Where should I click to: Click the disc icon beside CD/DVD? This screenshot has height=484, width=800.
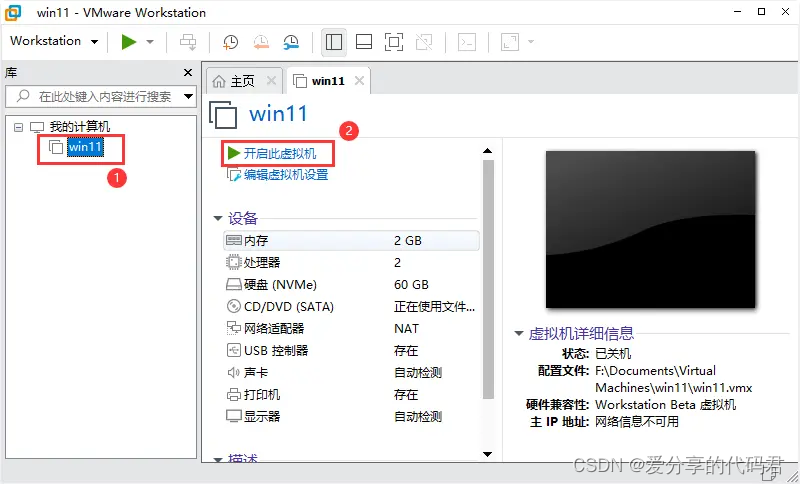pyautogui.click(x=233, y=306)
